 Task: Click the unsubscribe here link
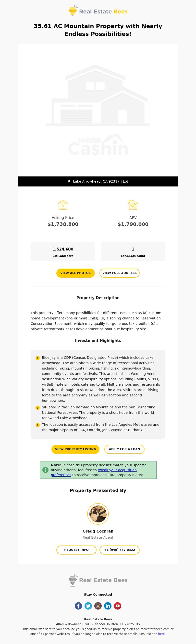[x=161, y=634]
